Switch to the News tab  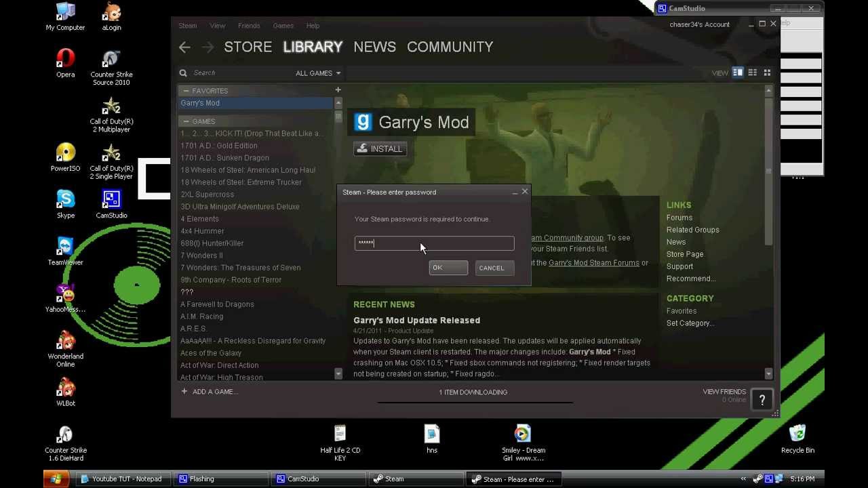click(x=375, y=47)
